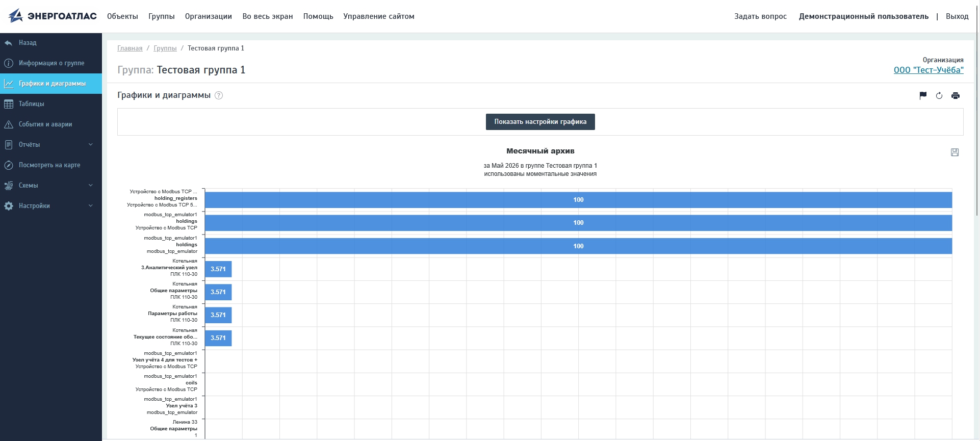This screenshot has height=441, width=980.
Task: Click the page vertical scrollbar
Action: 977,110
